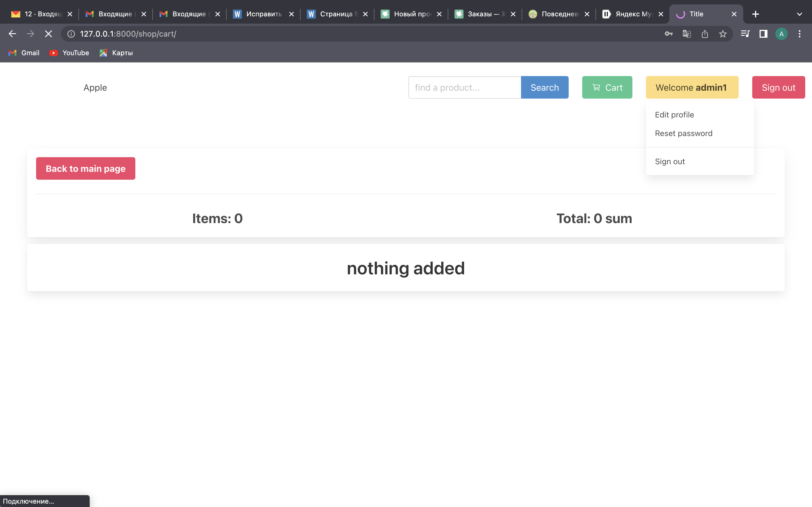Viewport: 812px width, 507px height.
Task: Open the saved passwords key icon
Action: click(668, 34)
